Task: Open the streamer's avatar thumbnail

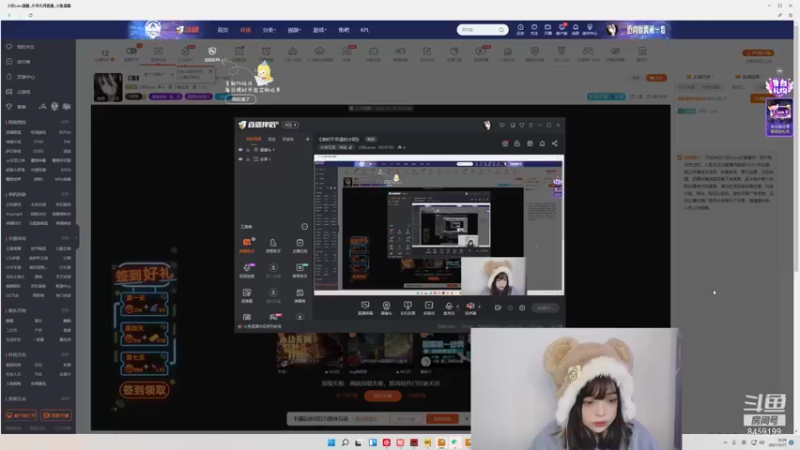Action: click(108, 87)
